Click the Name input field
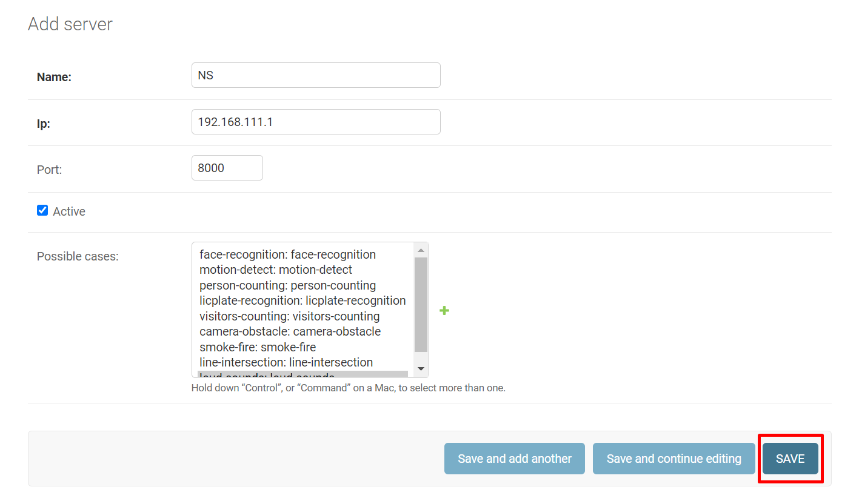 [316, 75]
